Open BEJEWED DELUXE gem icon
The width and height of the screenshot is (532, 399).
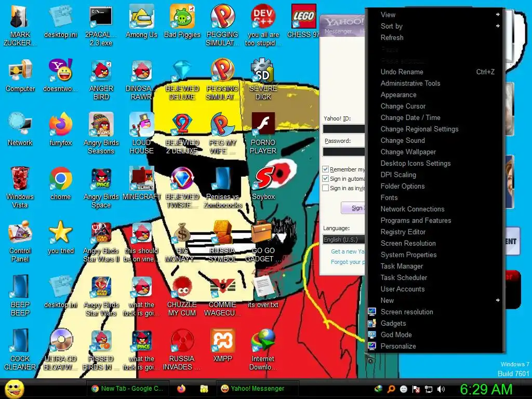[182, 79]
